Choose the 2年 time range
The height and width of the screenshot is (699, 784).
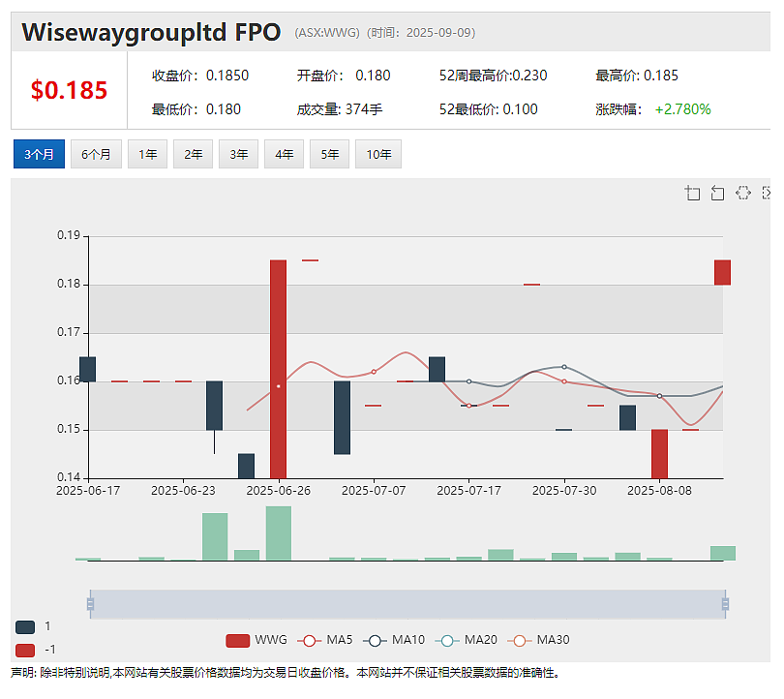[193, 154]
